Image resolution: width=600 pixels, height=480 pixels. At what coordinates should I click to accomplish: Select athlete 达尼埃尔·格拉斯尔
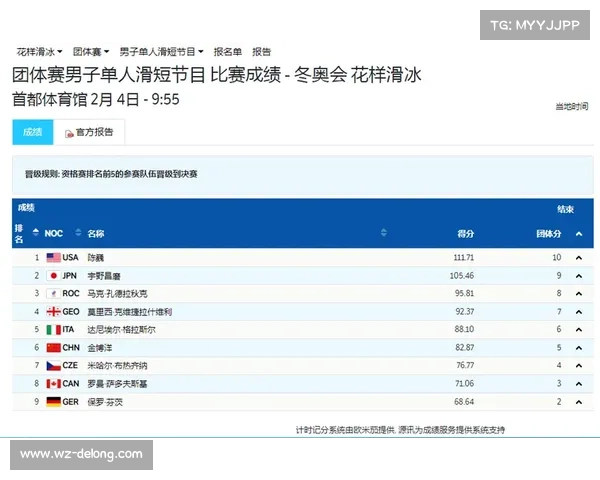tap(121, 330)
